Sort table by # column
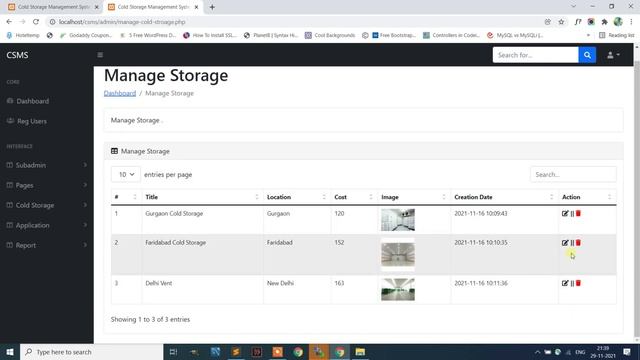The height and width of the screenshot is (360, 640). tap(126, 197)
